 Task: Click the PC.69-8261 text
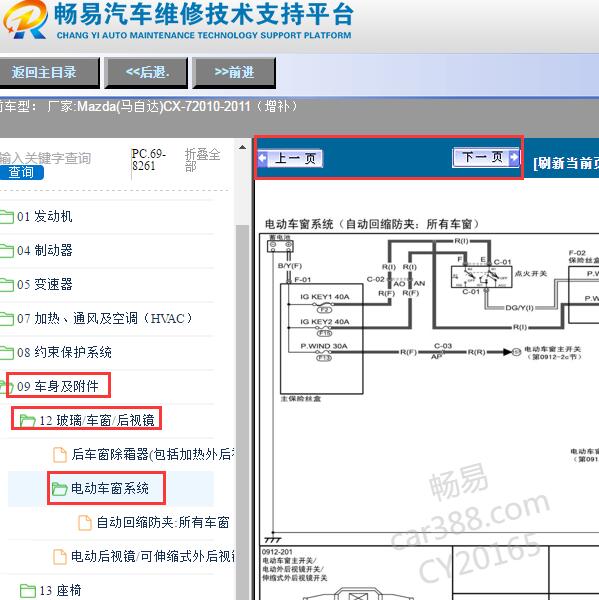click(149, 160)
